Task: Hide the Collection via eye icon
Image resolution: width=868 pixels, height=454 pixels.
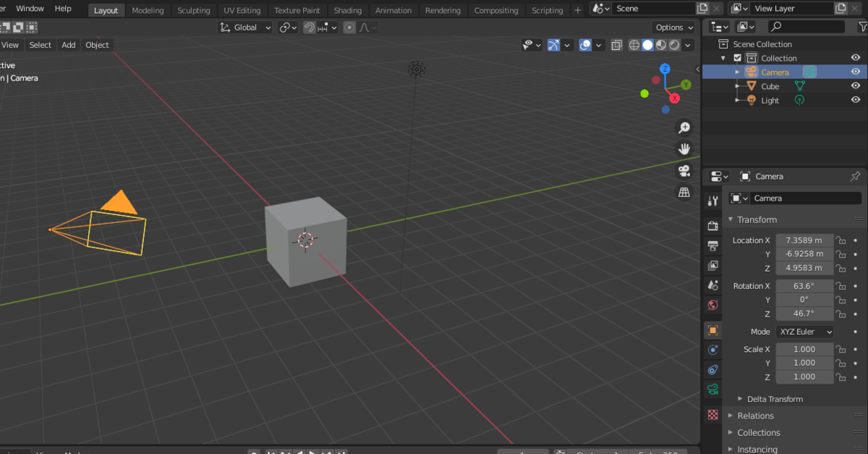Action: tap(856, 58)
